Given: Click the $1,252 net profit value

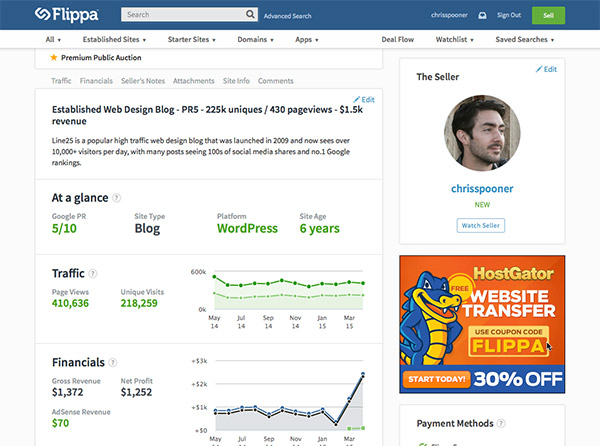Looking at the screenshot, I should tap(136, 392).
